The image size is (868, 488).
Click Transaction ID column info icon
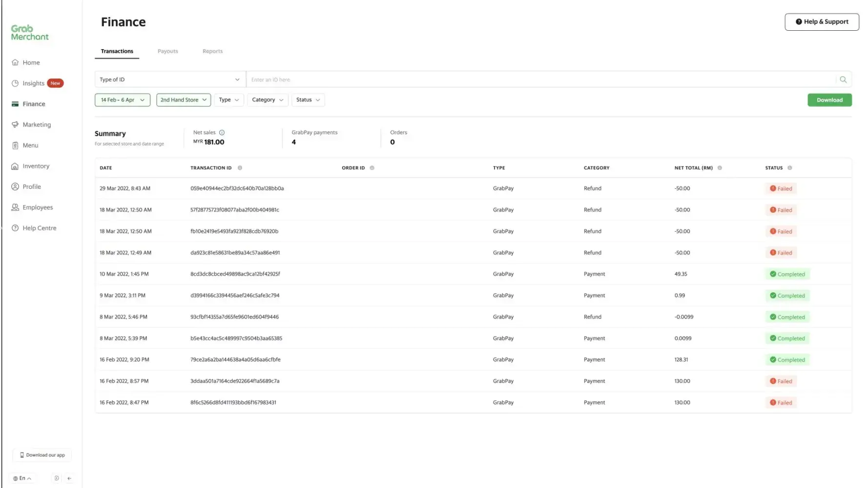[x=240, y=168]
